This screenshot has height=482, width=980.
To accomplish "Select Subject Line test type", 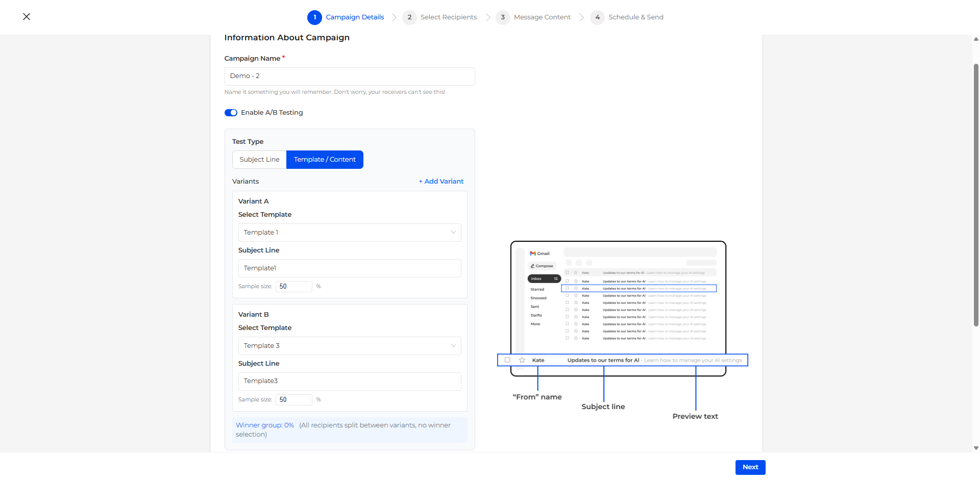I will pyautogui.click(x=259, y=160).
